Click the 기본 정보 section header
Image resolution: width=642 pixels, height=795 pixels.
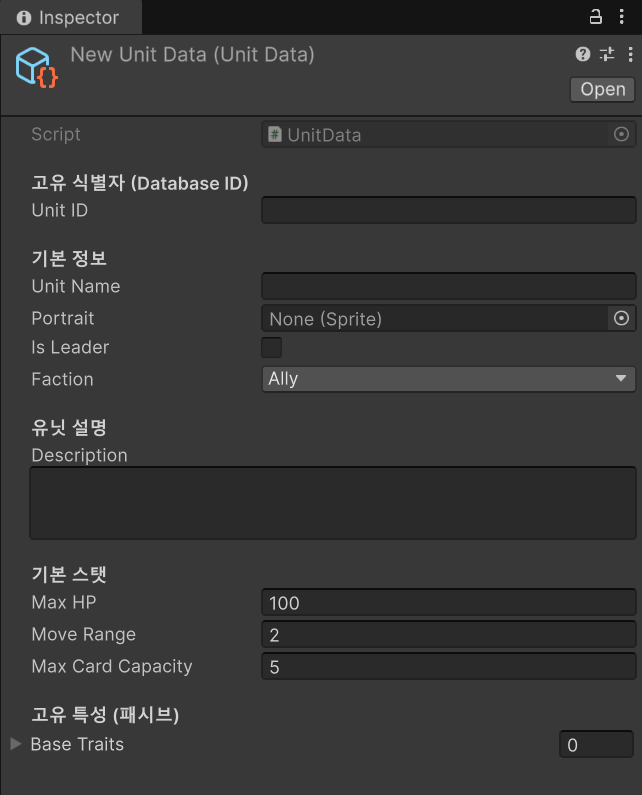(x=69, y=258)
